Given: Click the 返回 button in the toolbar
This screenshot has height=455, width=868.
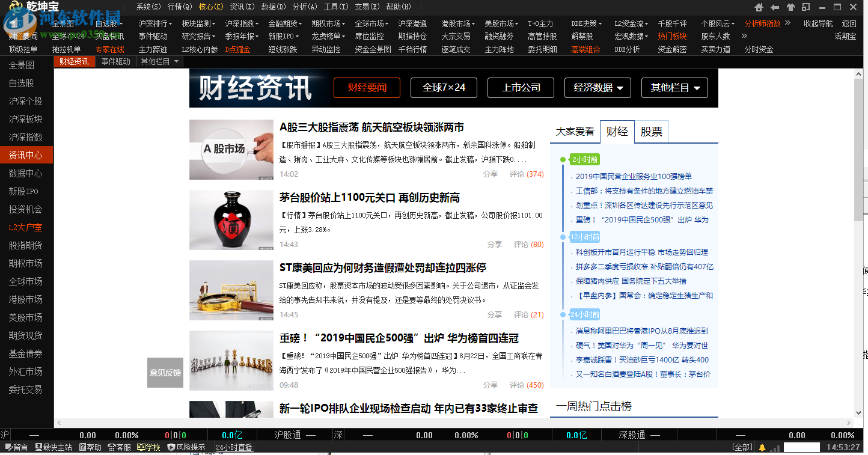Looking at the screenshot, I should click(x=849, y=23).
